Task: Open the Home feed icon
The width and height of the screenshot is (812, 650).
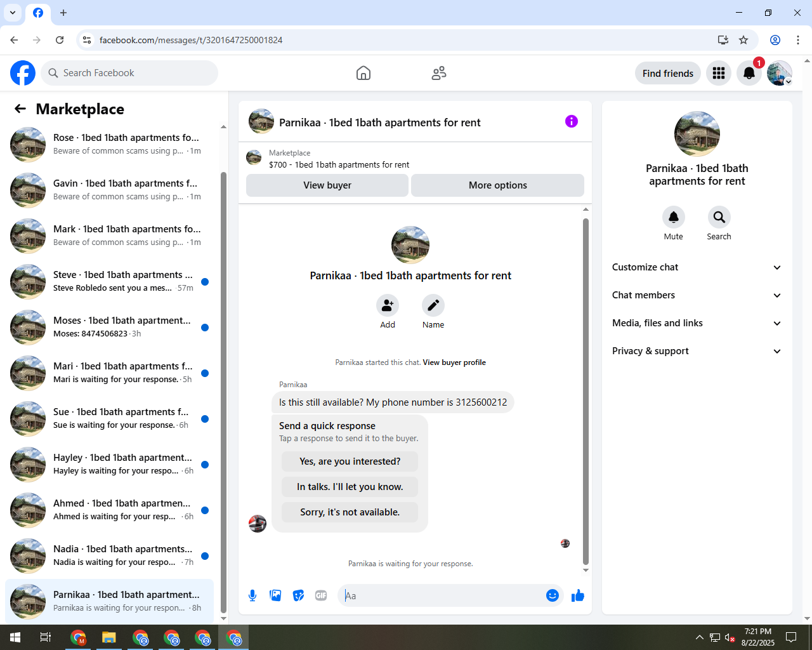Action: (x=363, y=73)
